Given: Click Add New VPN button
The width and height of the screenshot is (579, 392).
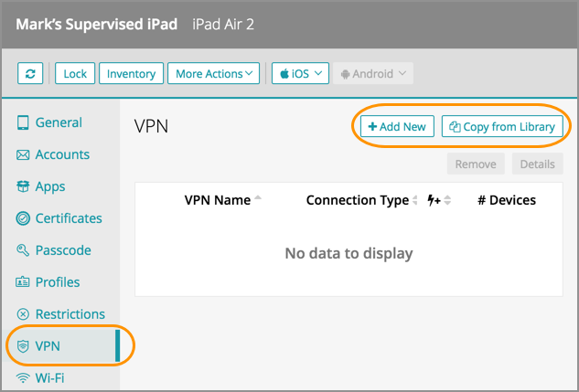Looking at the screenshot, I should pos(397,127).
